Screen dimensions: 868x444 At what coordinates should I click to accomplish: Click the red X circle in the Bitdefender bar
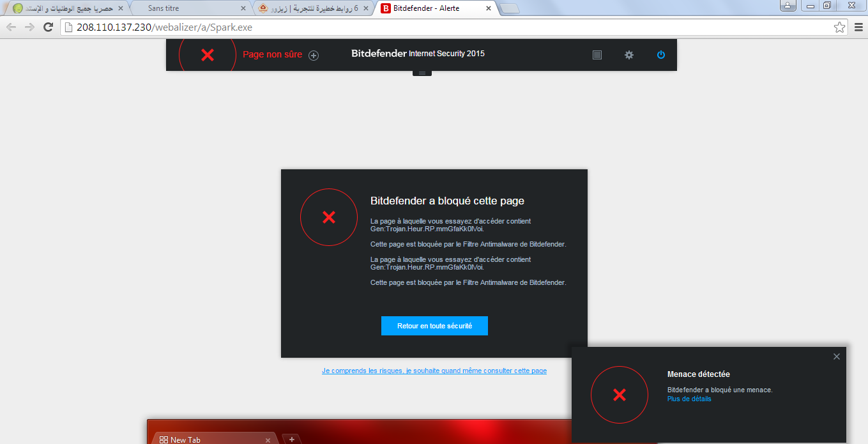[208, 55]
